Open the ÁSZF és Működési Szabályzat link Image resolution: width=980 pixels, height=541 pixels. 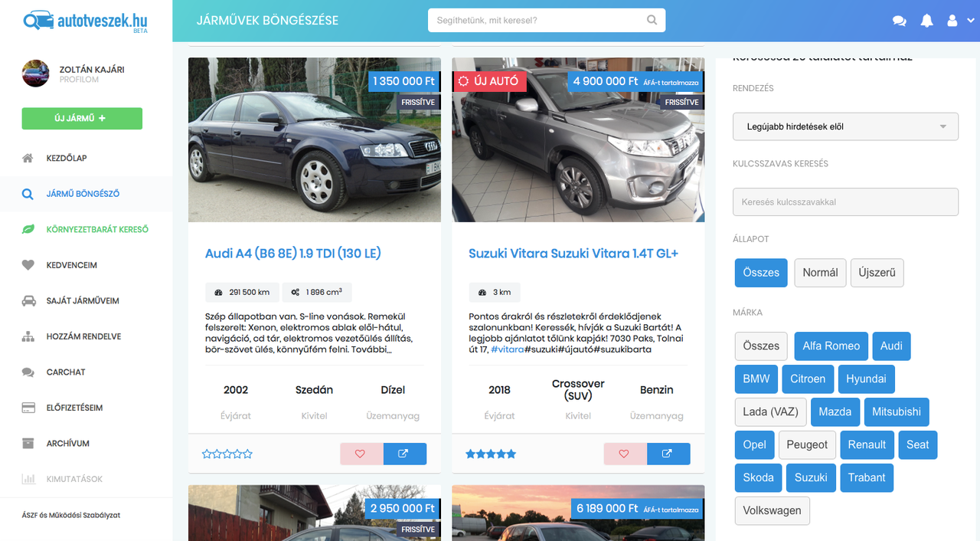[x=71, y=515]
